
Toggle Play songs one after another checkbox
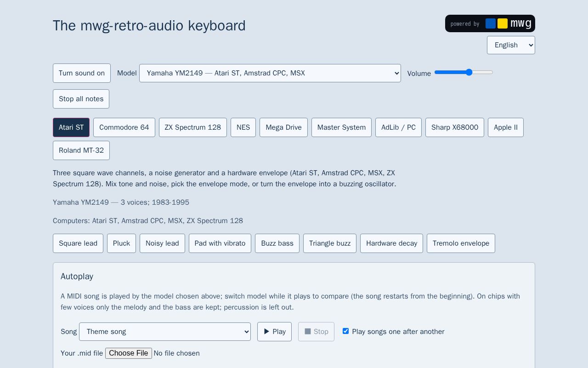(345, 331)
